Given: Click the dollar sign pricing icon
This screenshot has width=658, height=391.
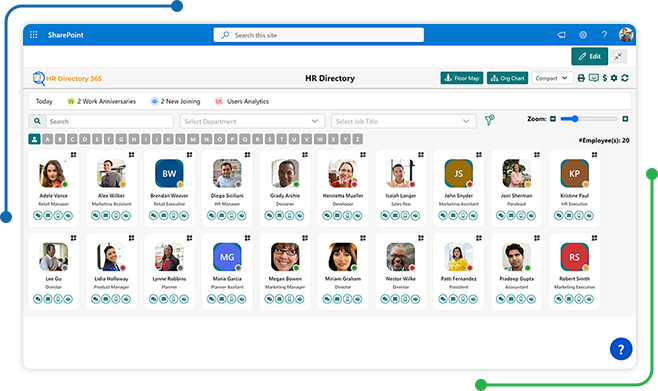Looking at the screenshot, I should 605,78.
